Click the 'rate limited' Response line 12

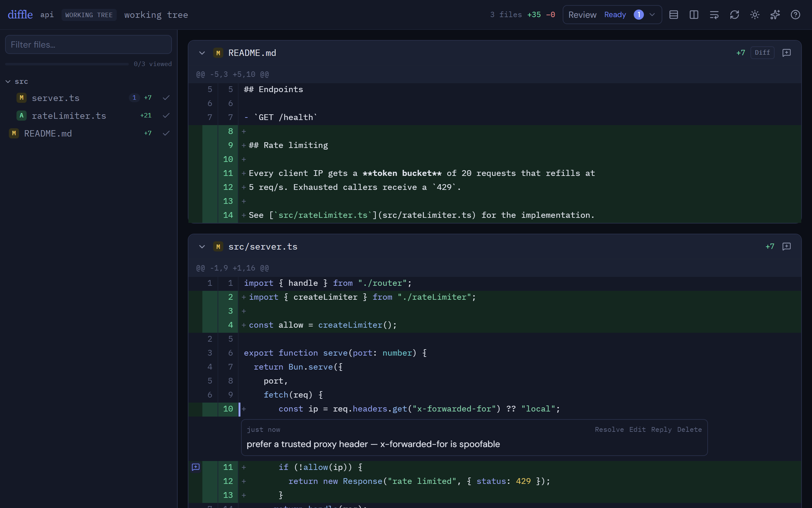(x=494, y=481)
